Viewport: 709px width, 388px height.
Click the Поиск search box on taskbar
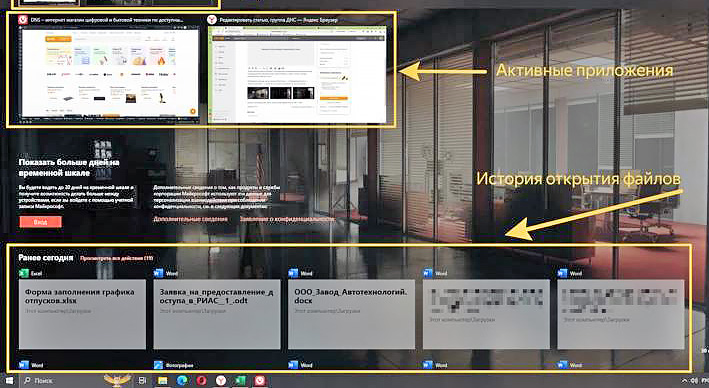(75, 381)
